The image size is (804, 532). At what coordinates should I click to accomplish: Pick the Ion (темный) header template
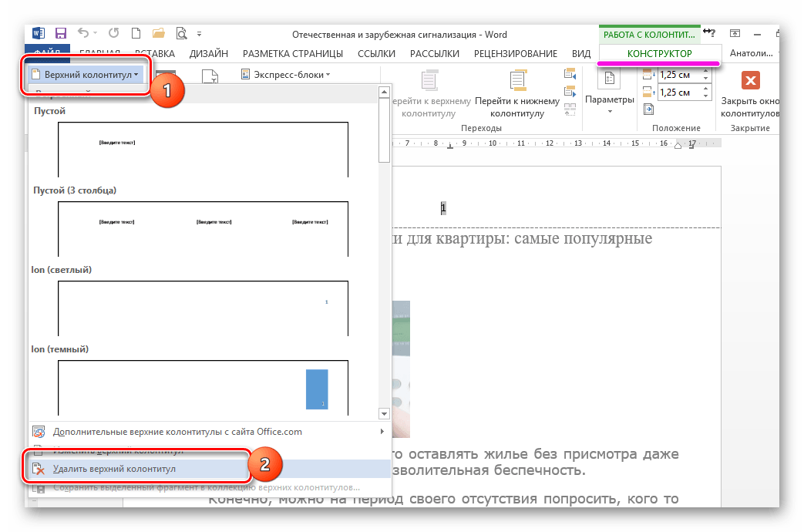203,387
